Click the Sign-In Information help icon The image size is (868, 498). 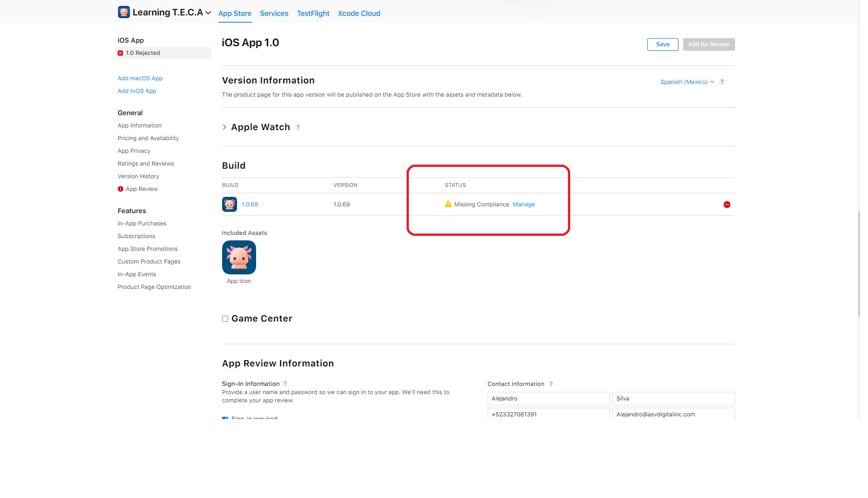tap(285, 384)
